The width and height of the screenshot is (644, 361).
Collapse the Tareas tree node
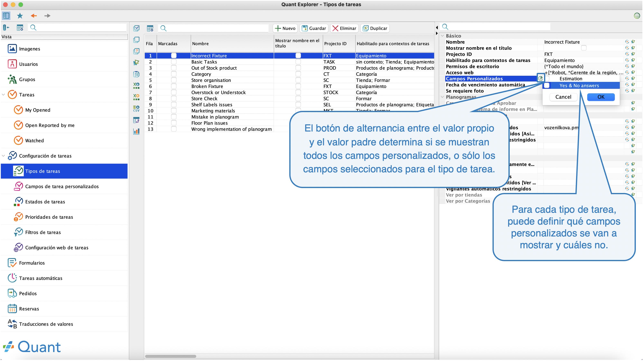(x=3, y=95)
